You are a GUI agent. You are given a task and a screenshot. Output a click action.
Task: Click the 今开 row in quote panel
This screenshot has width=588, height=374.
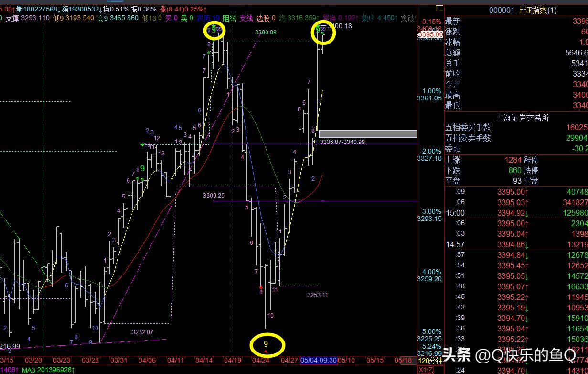point(516,85)
